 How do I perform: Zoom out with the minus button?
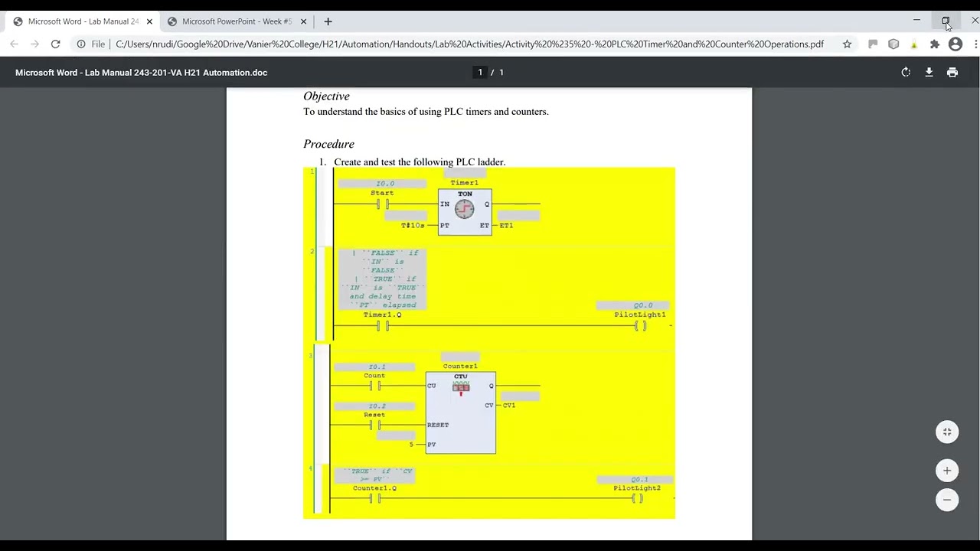(x=947, y=500)
